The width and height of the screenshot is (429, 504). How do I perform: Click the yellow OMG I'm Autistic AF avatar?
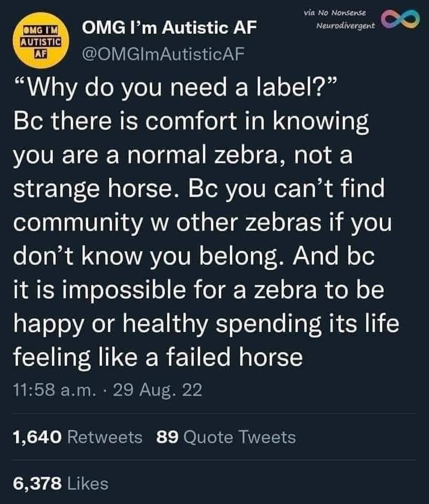[41, 40]
